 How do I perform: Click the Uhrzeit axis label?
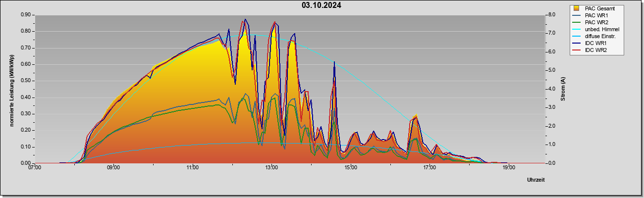coord(536,180)
